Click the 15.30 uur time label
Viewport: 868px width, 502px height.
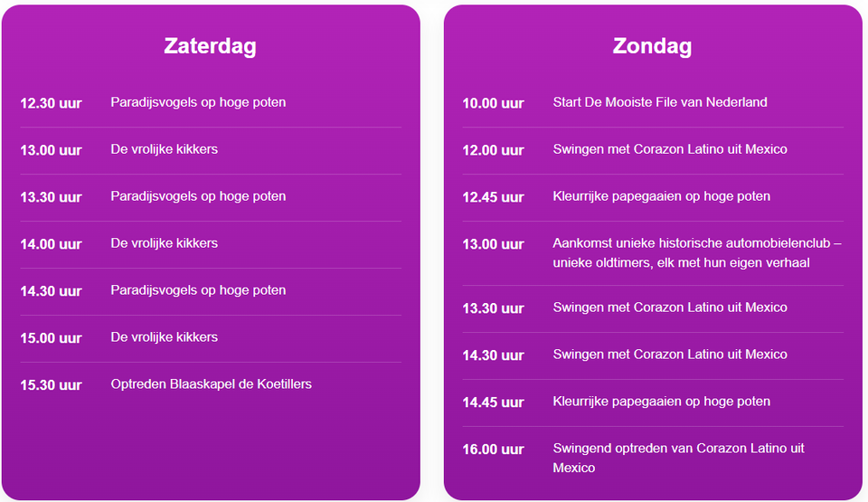click(52, 385)
